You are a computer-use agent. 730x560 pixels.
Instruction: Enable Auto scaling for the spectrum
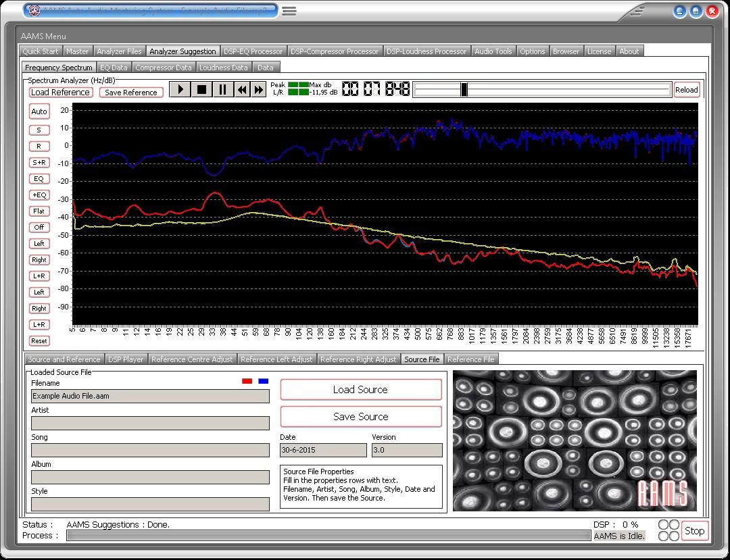[39, 111]
